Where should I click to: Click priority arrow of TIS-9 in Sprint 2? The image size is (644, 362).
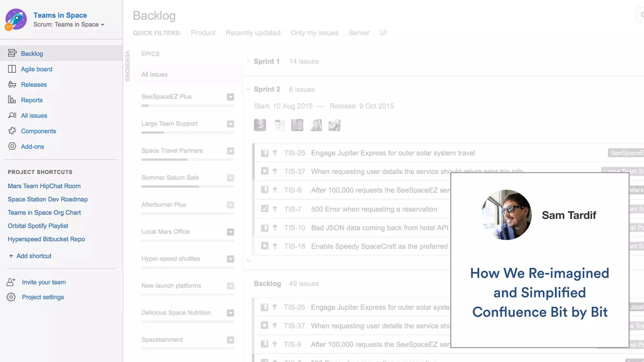pos(275,190)
